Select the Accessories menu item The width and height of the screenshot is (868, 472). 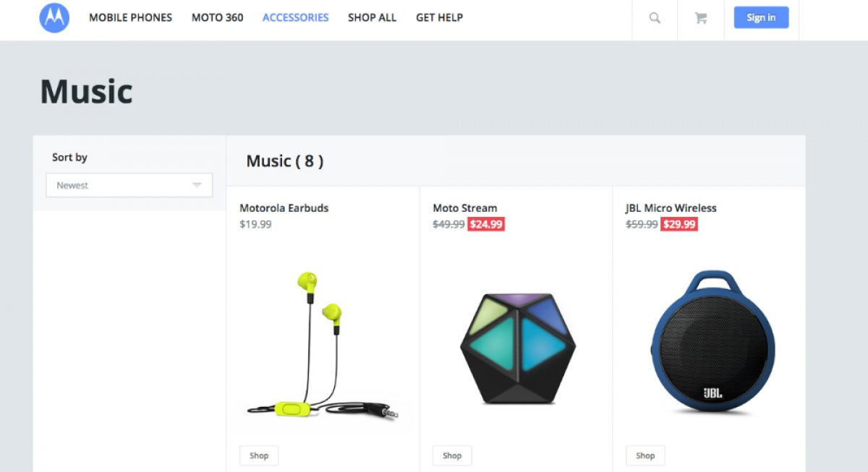[x=295, y=17]
